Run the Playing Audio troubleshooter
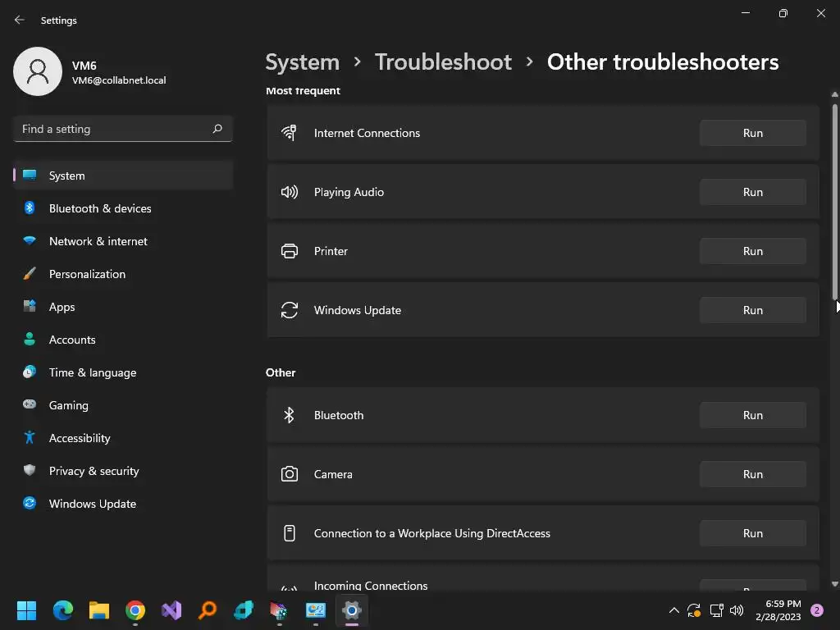Image resolution: width=840 pixels, height=630 pixels. [x=753, y=192]
